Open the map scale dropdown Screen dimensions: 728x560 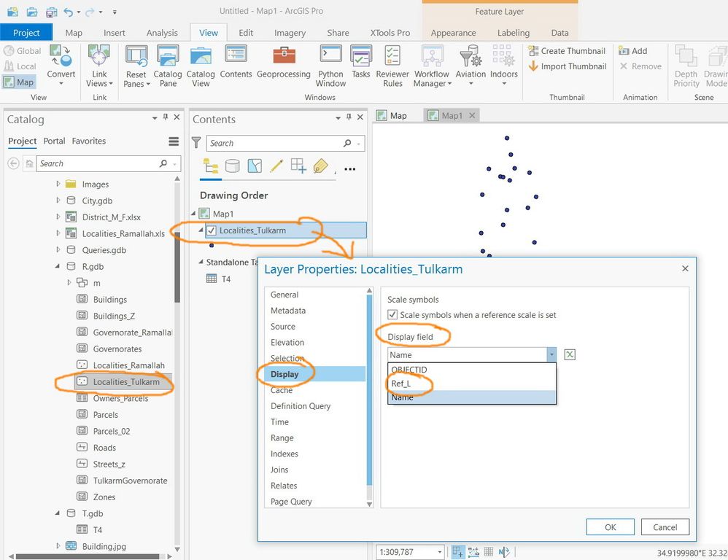point(439,552)
